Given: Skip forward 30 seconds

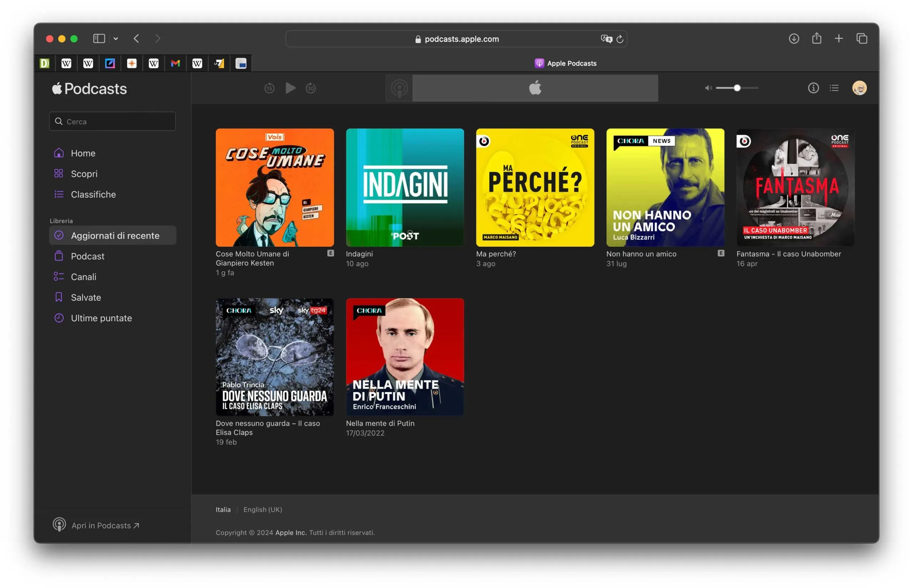Looking at the screenshot, I should (311, 88).
